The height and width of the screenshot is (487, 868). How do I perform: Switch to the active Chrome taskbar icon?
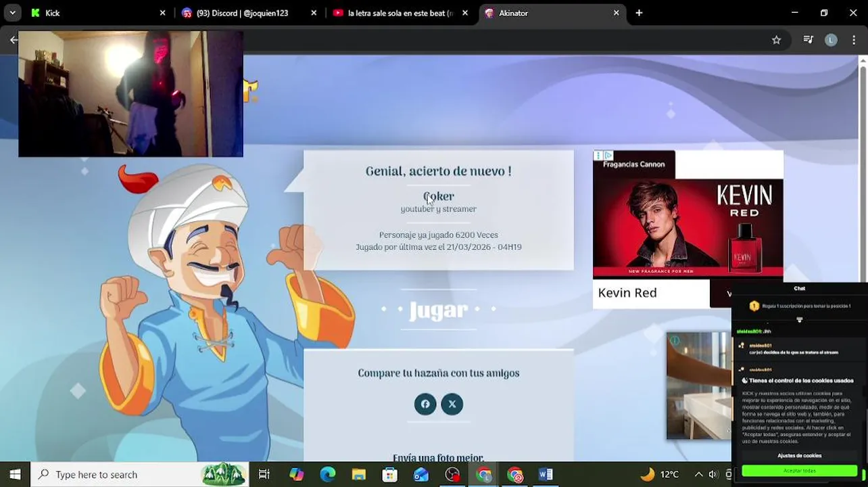[483, 474]
